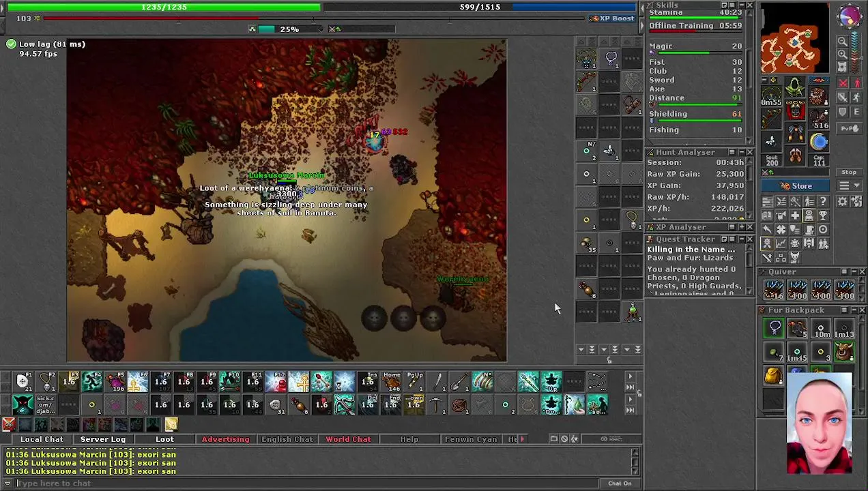Toggle the Chat On button
The width and height of the screenshot is (868, 491).
coord(620,483)
